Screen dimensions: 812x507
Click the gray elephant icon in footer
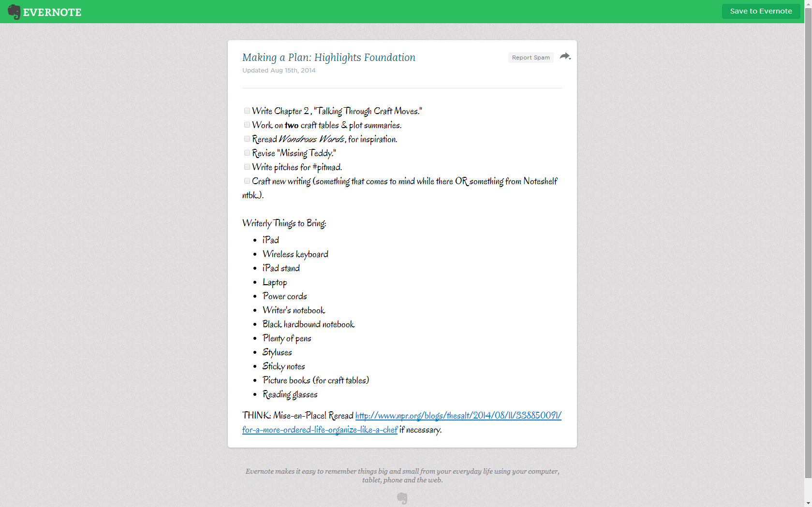point(402,498)
